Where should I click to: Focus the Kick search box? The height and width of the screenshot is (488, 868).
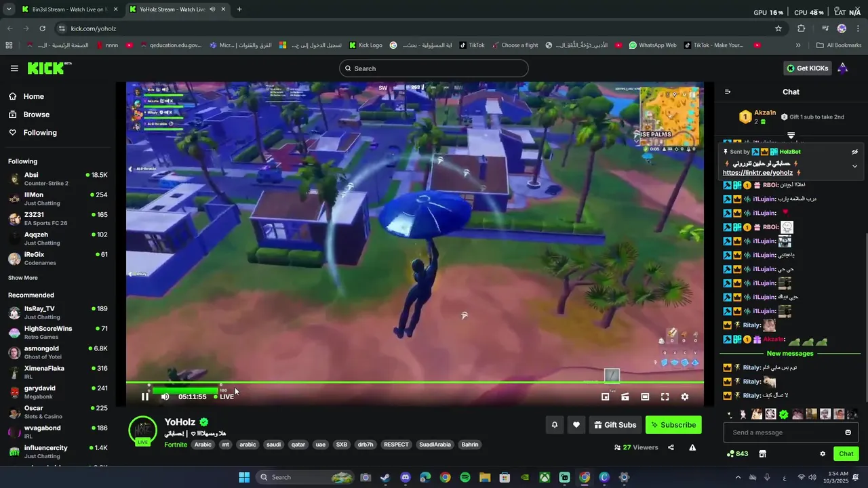(x=434, y=68)
